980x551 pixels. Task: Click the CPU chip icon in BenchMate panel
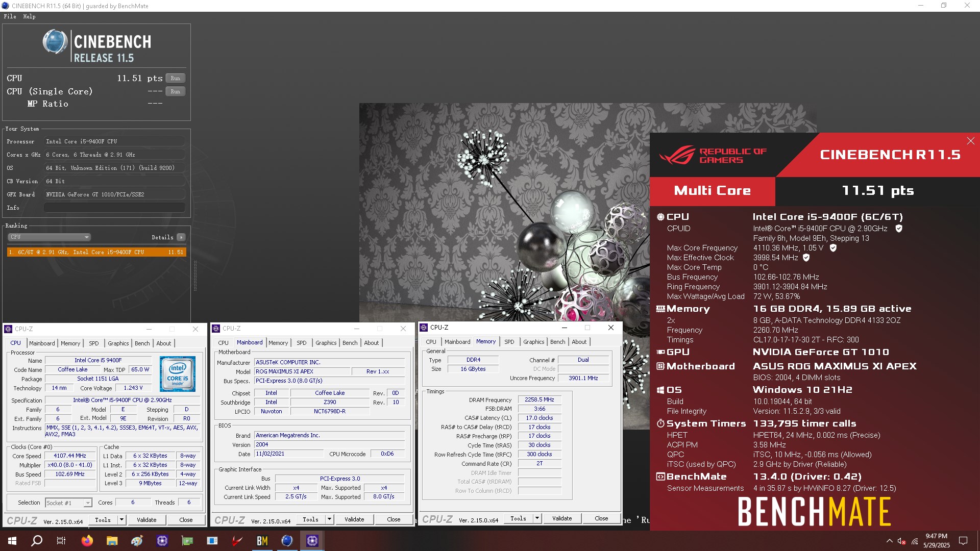[660, 217]
